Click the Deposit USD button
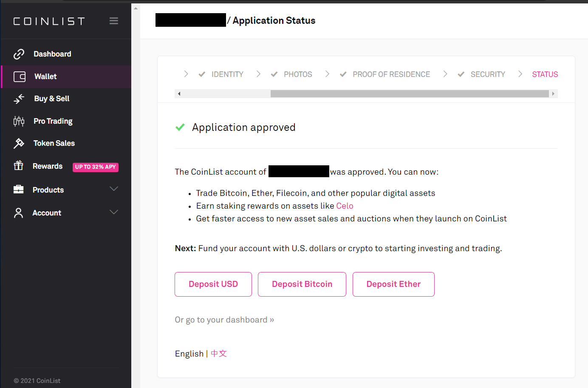 coord(213,284)
